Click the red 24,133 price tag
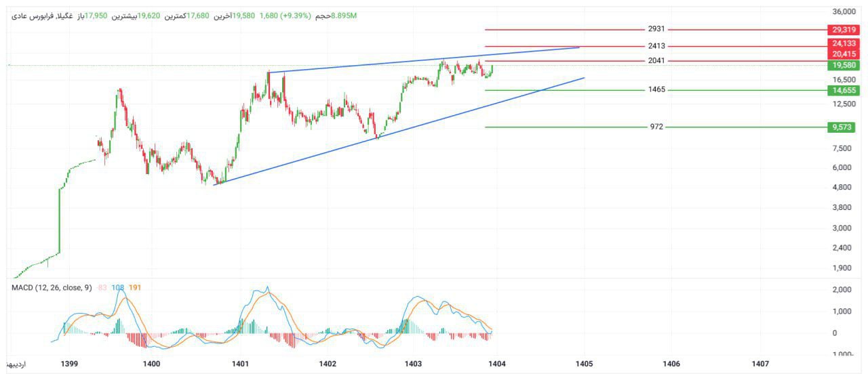Viewport: 868px width, 380px height. coord(843,43)
